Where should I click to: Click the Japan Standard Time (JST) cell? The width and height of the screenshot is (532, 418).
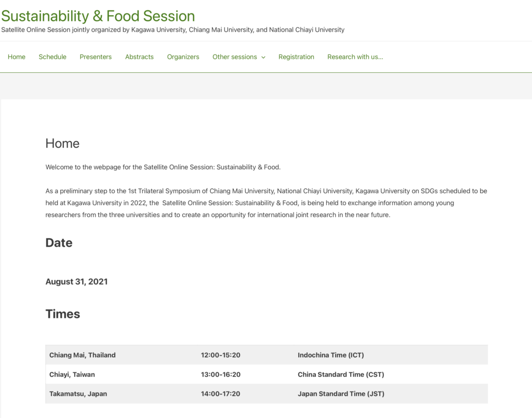(341, 394)
